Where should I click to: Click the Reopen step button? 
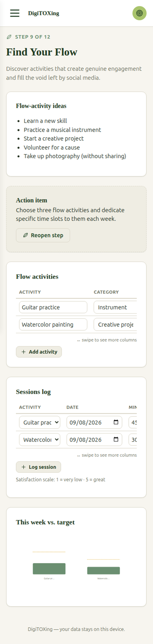coord(43,235)
